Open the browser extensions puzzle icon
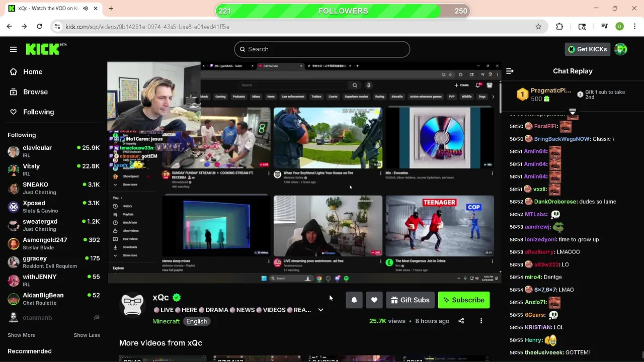This screenshot has height=362, width=644. coord(559,27)
